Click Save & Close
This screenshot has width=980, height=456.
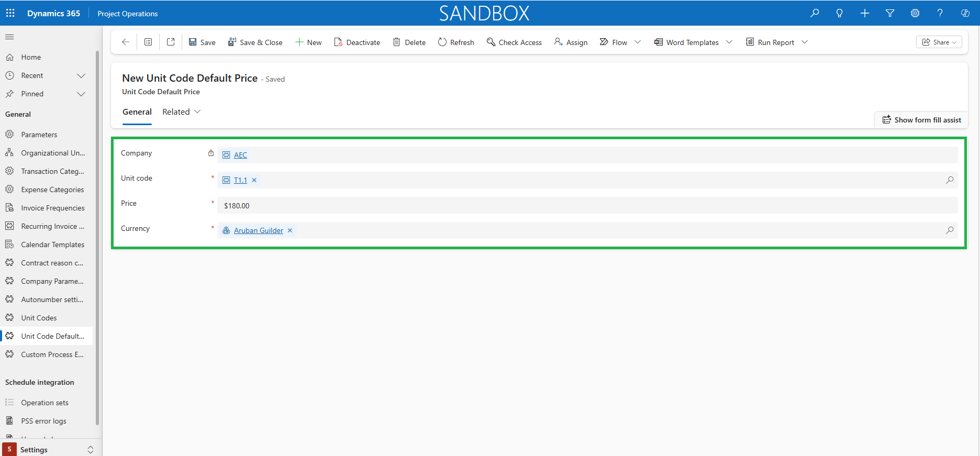tap(255, 42)
